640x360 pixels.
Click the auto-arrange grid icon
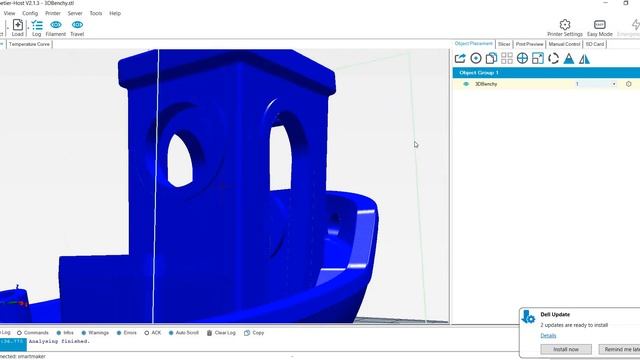pyautogui.click(x=507, y=58)
